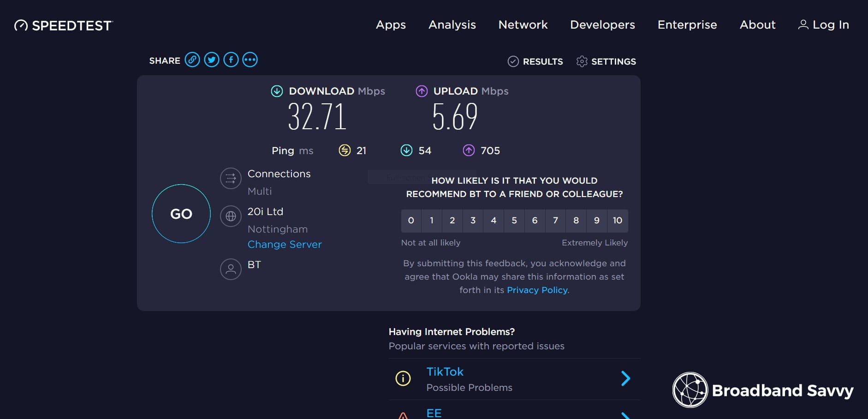Viewport: 868px width, 419px height.
Task: Open the Apps menu
Action: click(x=391, y=24)
